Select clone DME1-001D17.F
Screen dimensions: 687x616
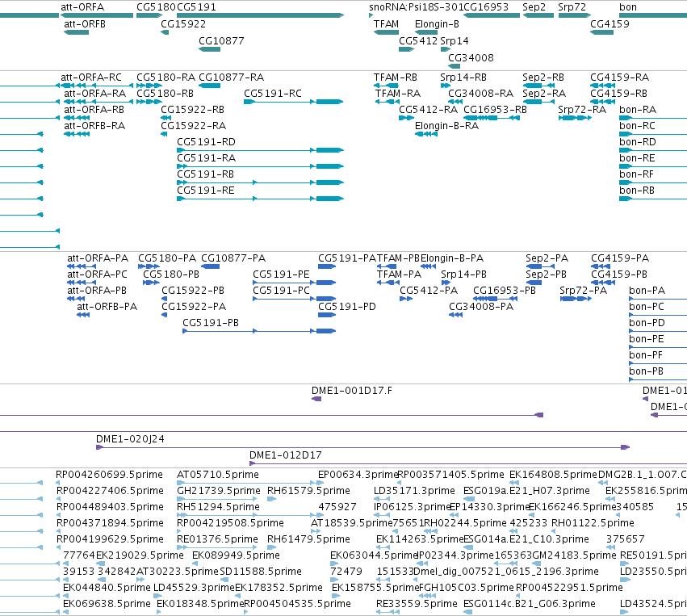(x=352, y=391)
